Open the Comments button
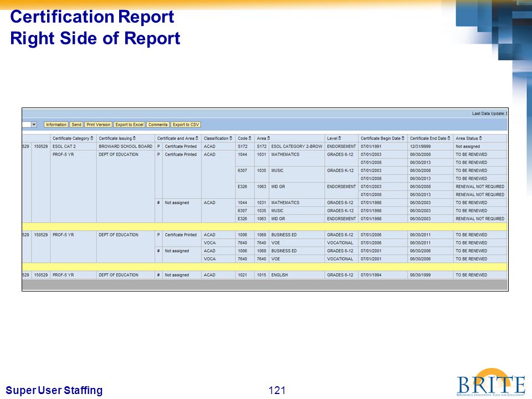 [x=158, y=125]
